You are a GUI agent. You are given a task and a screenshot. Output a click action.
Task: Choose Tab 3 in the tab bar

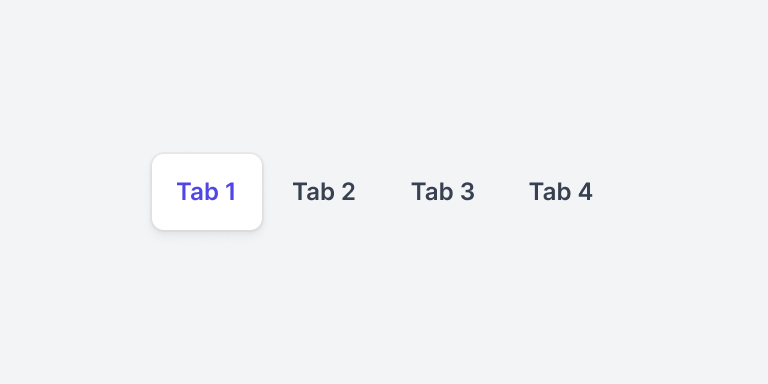point(443,192)
